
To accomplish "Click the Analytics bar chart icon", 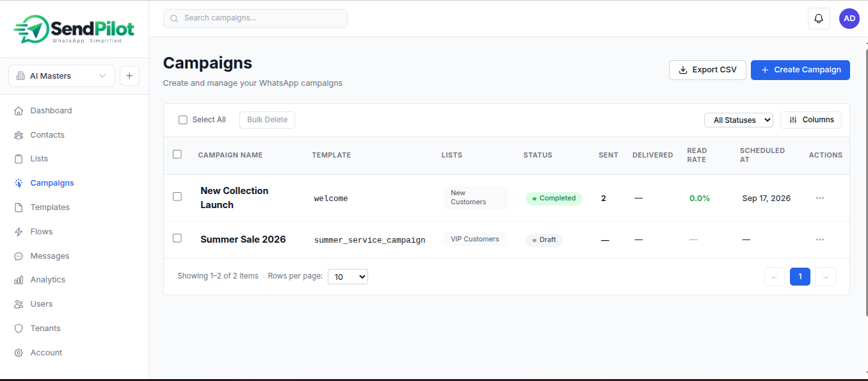I will click(x=19, y=280).
